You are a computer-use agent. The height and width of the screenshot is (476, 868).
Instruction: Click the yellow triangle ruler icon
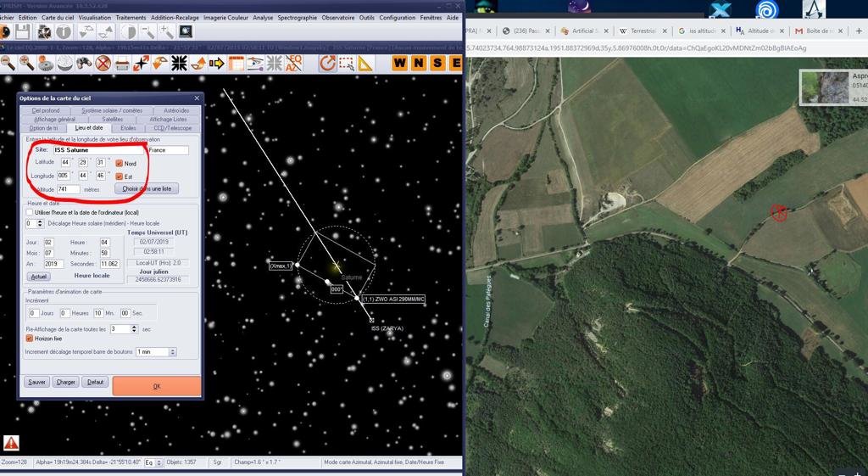point(365,63)
